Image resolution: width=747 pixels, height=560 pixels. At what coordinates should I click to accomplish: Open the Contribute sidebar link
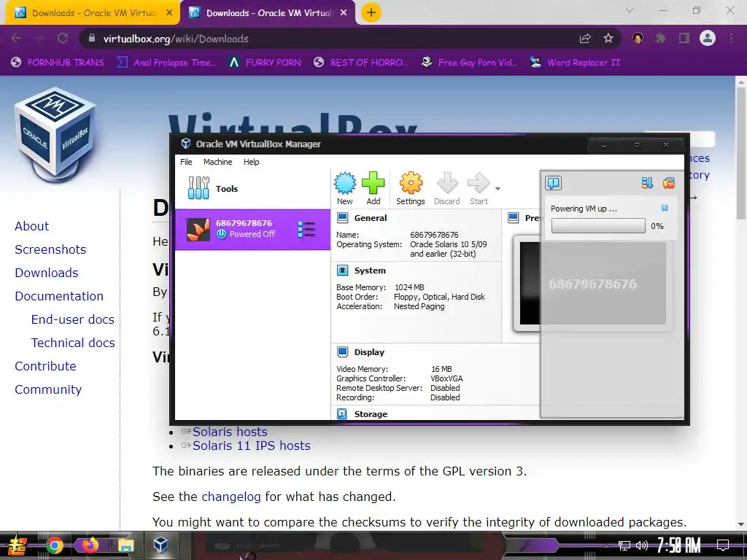[45, 366]
